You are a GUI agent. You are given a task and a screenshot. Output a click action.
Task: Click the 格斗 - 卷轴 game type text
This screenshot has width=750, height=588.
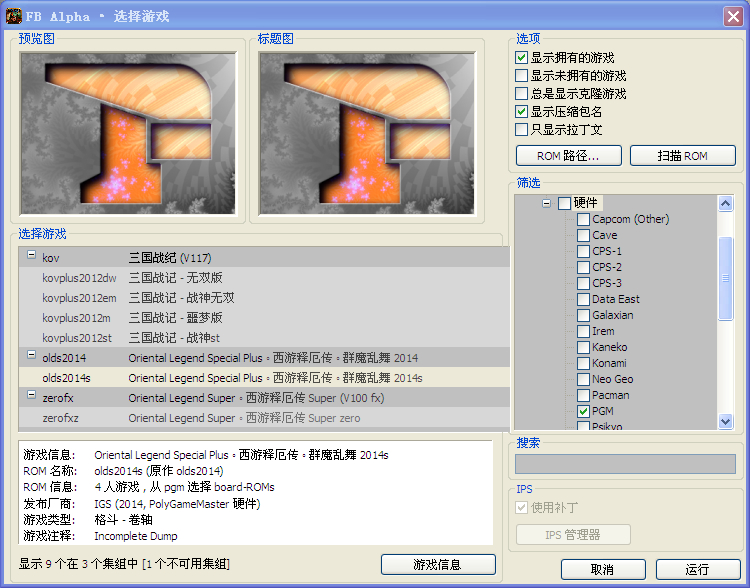123,520
